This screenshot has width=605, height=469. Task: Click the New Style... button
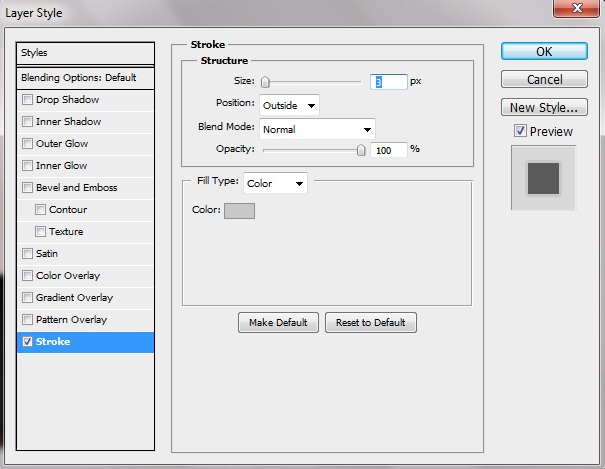[x=544, y=107]
